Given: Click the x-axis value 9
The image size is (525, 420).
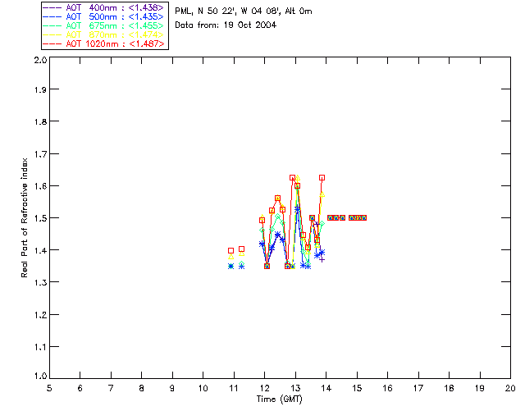Looking at the screenshot, I should tap(172, 388).
